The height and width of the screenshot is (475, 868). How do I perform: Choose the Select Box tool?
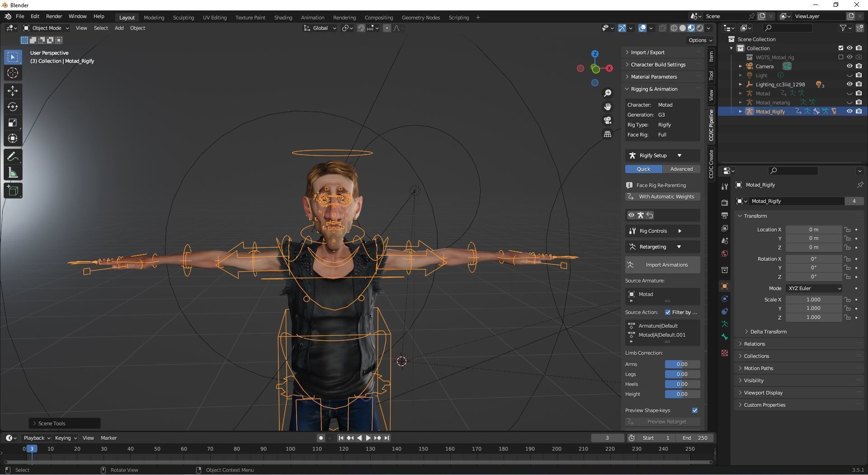(13, 57)
